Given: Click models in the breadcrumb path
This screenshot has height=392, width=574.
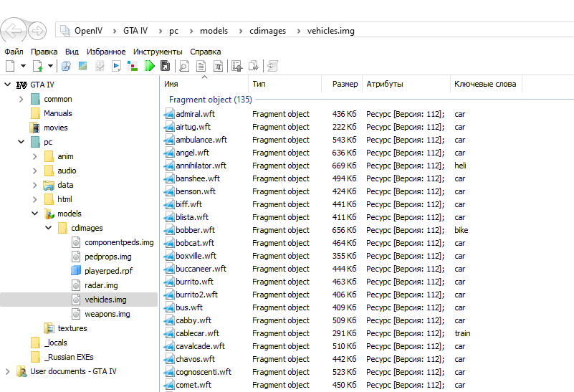Looking at the screenshot, I should (x=214, y=31).
